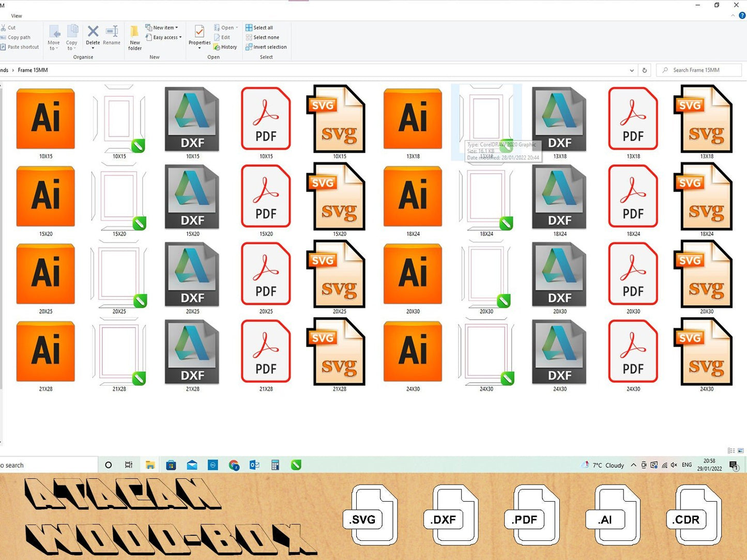Click the Refresh button beside the address bar
This screenshot has height=560, width=747.
tap(645, 70)
